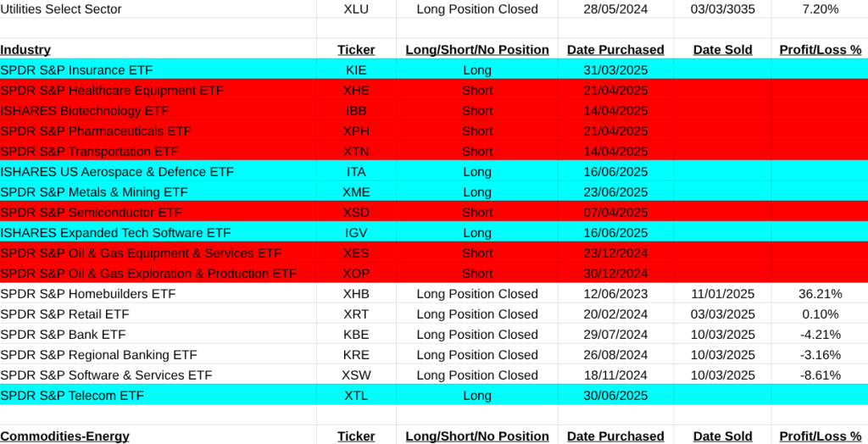Click the -4.21% loss cell for KBE
Viewport: 868px width, 444px height.
820,335
